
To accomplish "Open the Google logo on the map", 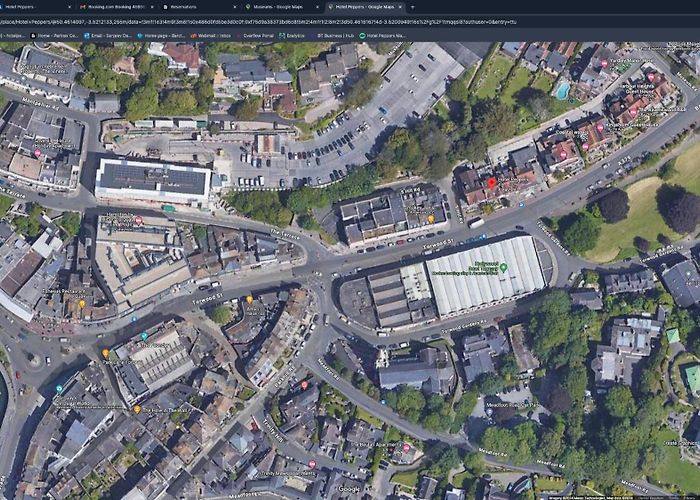I will 349,489.
